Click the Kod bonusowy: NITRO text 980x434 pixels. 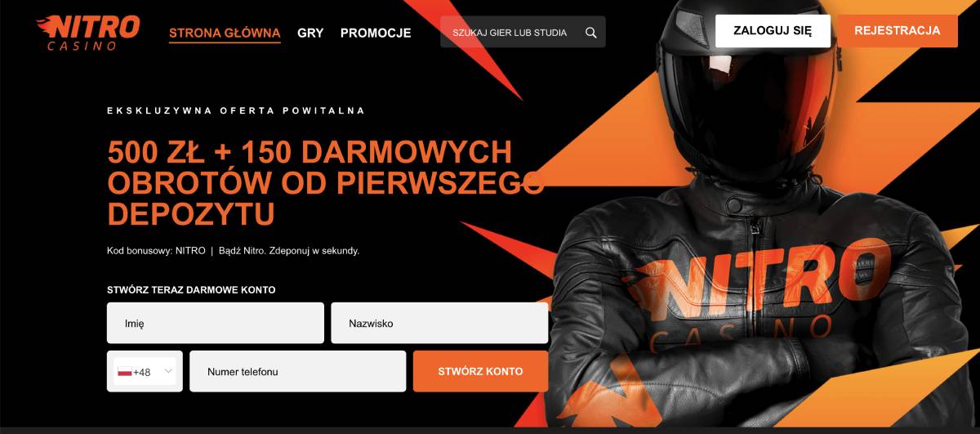tap(156, 251)
